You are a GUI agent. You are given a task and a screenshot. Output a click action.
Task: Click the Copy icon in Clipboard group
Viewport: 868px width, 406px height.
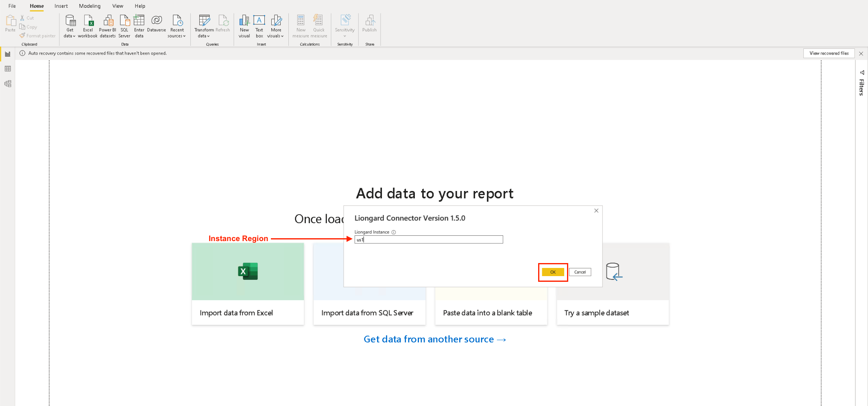[x=22, y=27]
